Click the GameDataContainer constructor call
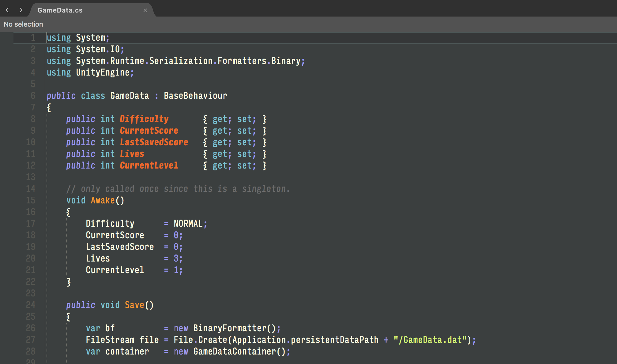 (x=235, y=351)
